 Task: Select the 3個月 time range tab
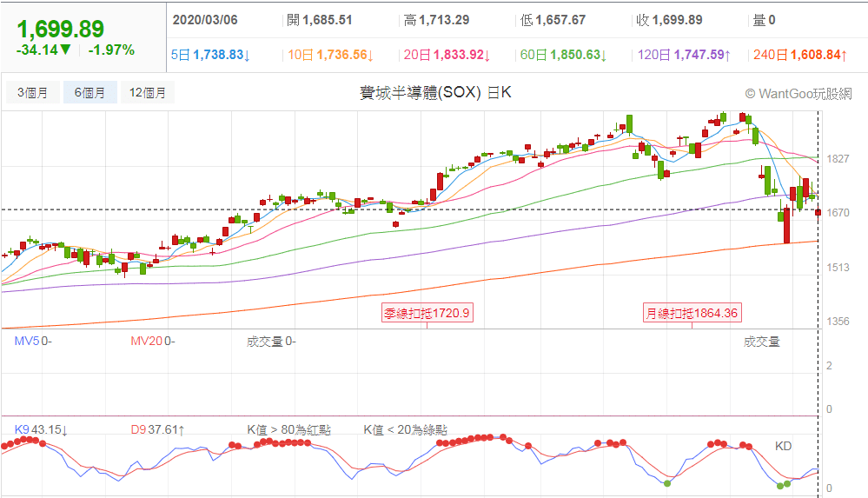click(33, 92)
